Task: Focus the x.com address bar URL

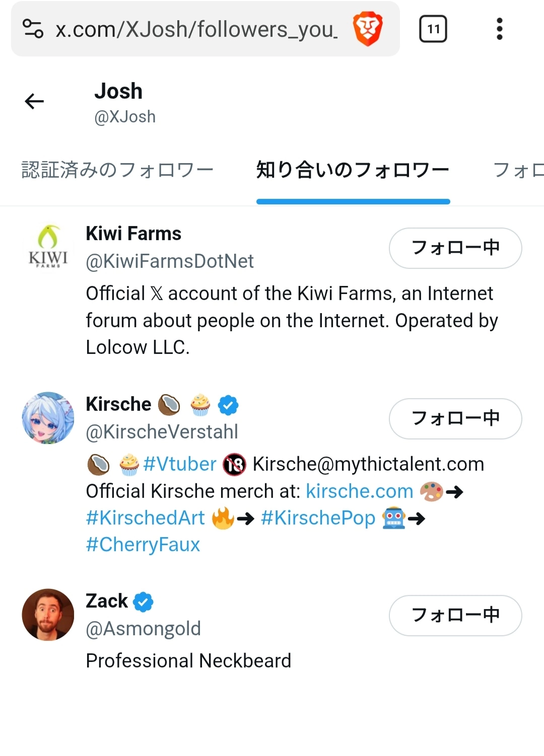Action: point(196,29)
